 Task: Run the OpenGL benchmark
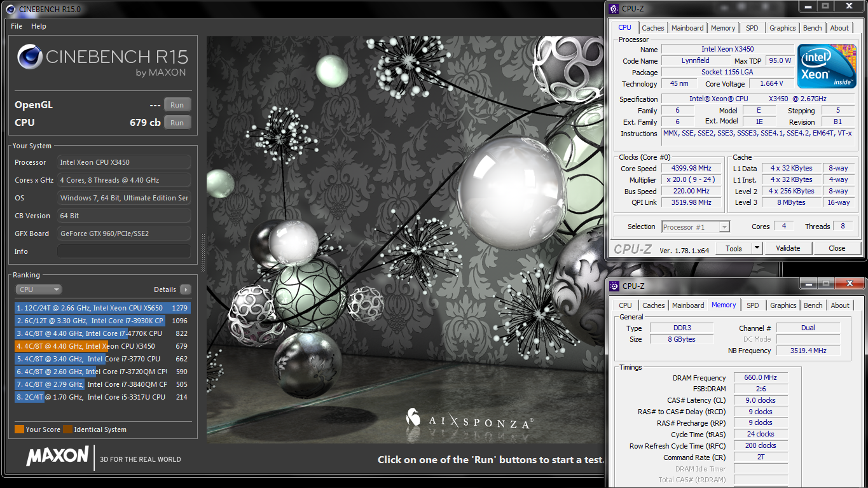[x=177, y=105]
